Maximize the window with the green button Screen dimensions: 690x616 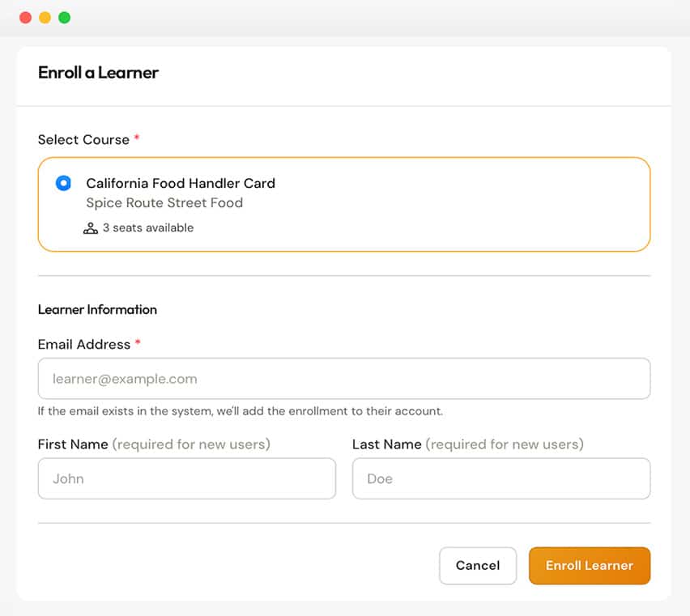click(x=64, y=18)
